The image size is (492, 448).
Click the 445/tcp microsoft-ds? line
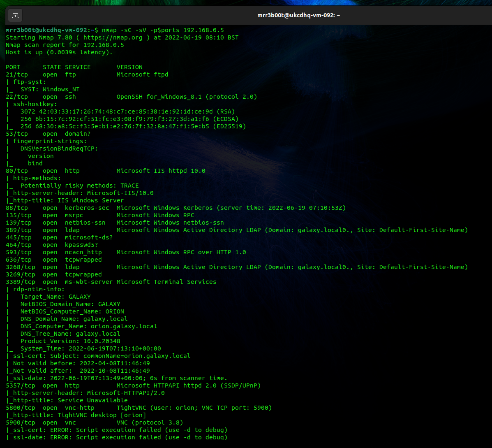click(x=59, y=238)
